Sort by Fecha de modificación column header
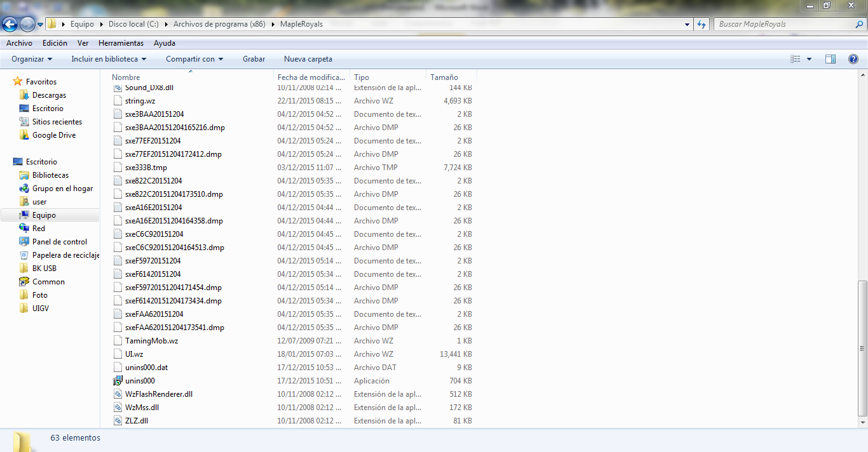This screenshot has width=868, height=452. [311, 77]
